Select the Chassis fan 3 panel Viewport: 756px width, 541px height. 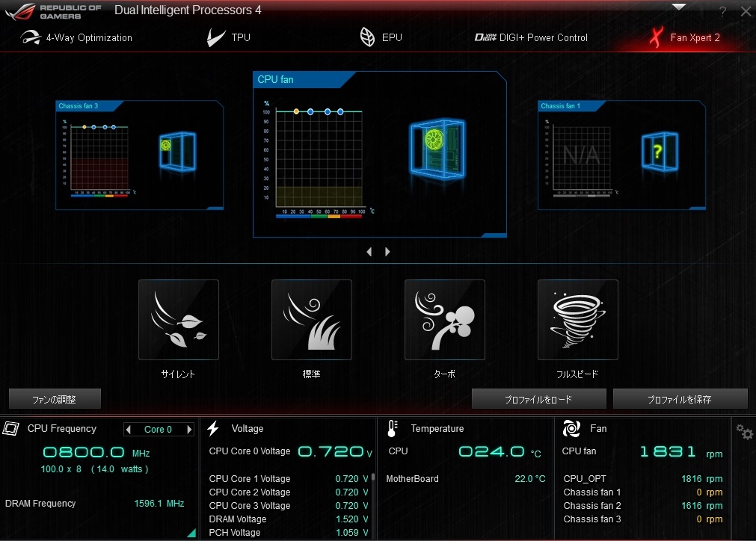139,155
